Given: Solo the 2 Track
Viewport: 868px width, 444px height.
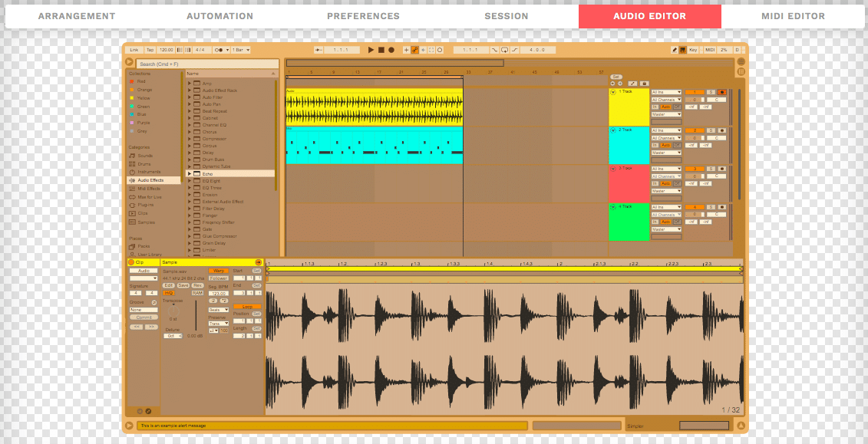Looking at the screenshot, I should pyautogui.click(x=711, y=130).
